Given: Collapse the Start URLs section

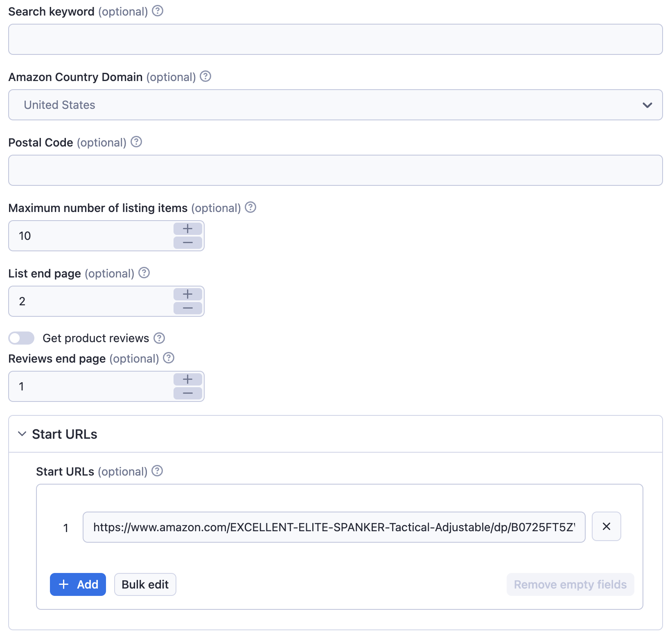Looking at the screenshot, I should pyautogui.click(x=23, y=434).
